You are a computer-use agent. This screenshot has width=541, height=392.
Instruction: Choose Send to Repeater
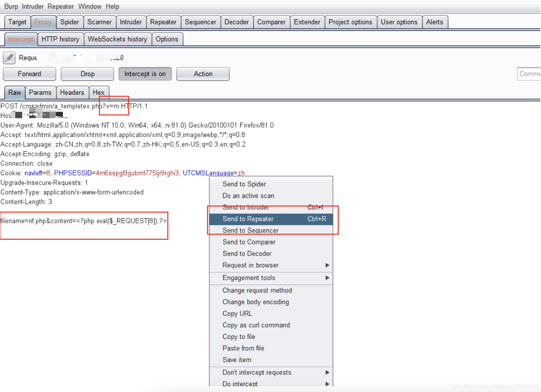pos(271,219)
